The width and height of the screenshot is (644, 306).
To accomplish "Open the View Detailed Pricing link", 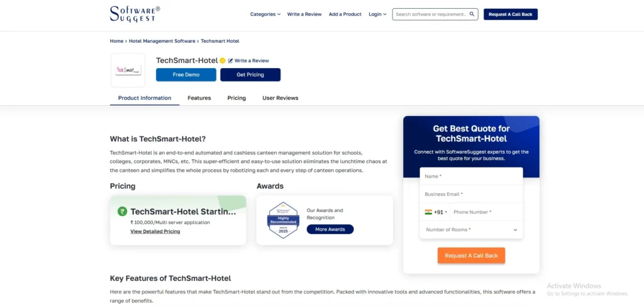I will tap(155, 232).
